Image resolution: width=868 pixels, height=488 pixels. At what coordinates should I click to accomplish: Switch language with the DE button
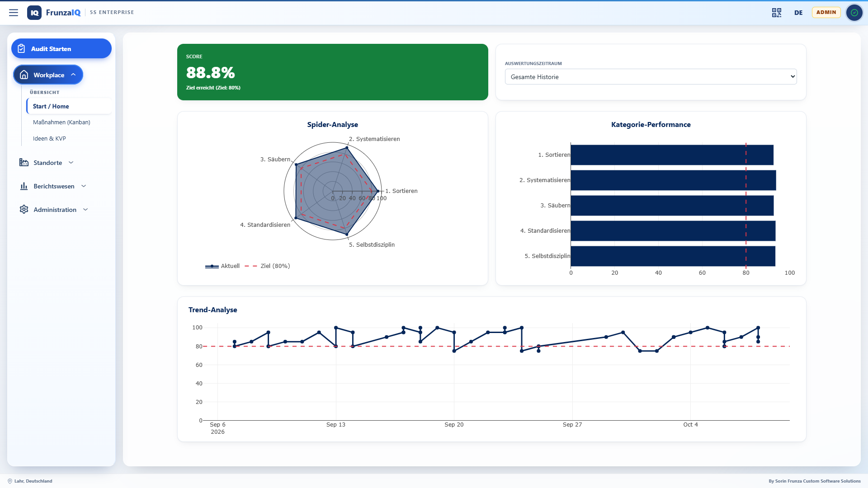(798, 13)
